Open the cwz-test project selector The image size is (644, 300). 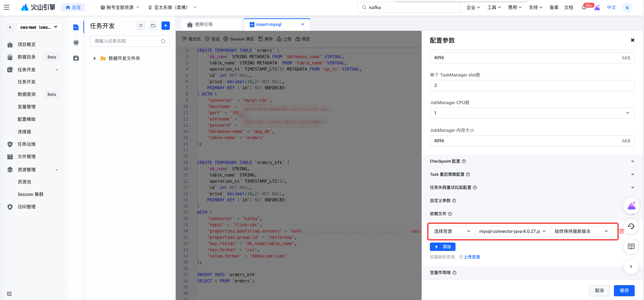click(x=39, y=27)
